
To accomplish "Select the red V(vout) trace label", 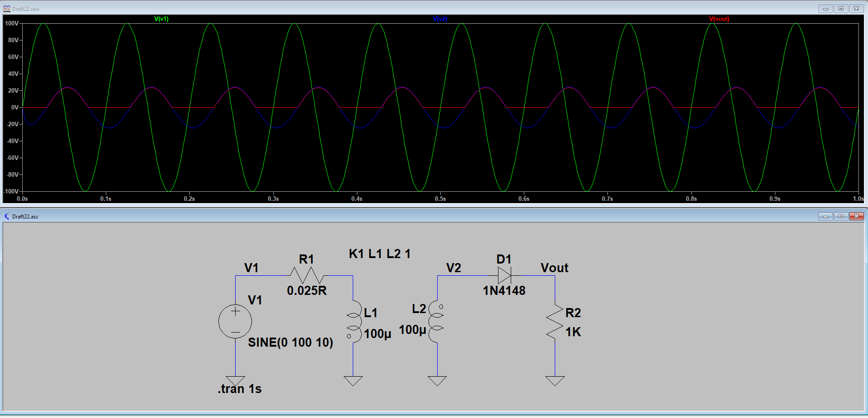I will (x=720, y=19).
